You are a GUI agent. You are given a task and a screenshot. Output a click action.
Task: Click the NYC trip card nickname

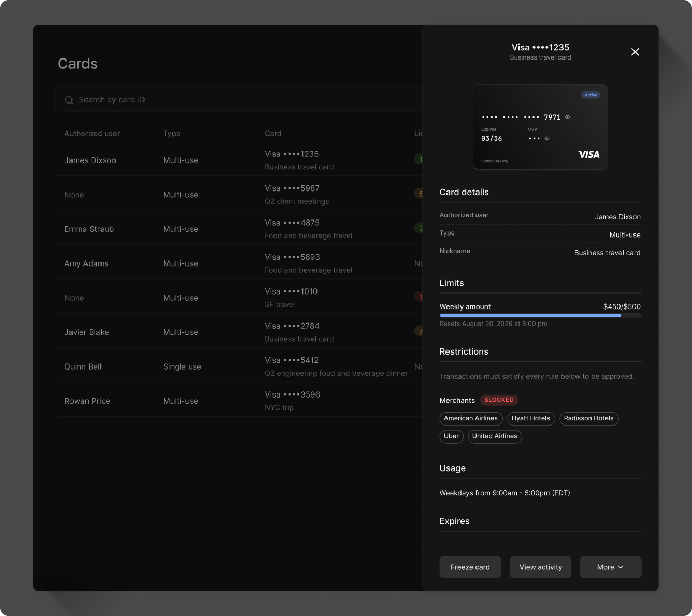279,407
